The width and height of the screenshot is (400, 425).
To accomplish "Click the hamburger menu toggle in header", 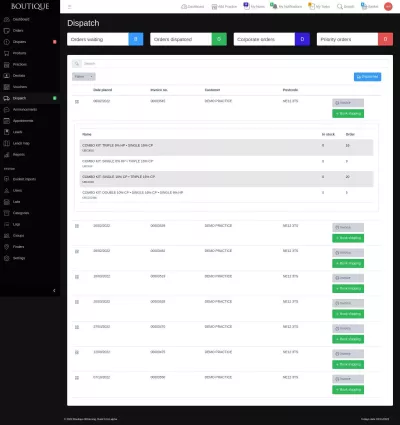I will point(70,7).
